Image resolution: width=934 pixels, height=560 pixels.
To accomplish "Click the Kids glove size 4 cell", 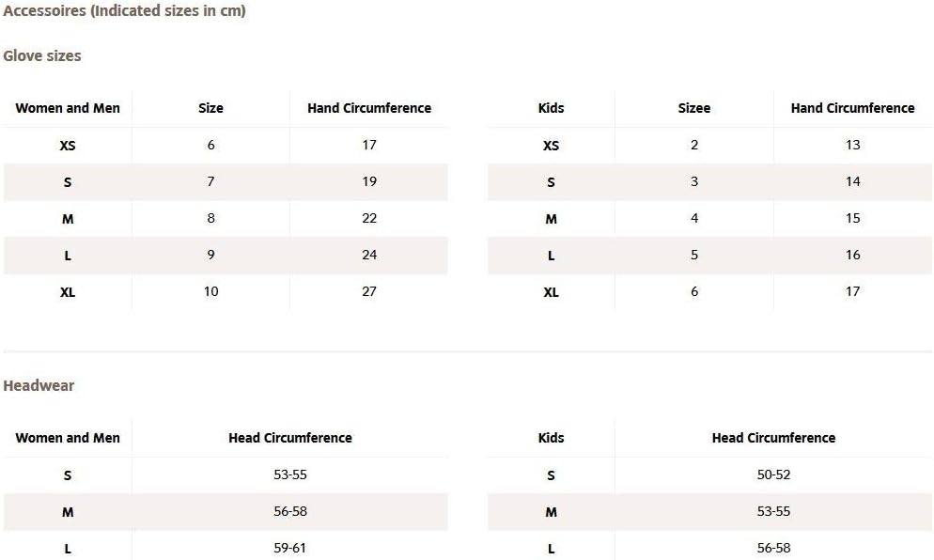I will tap(694, 218).
